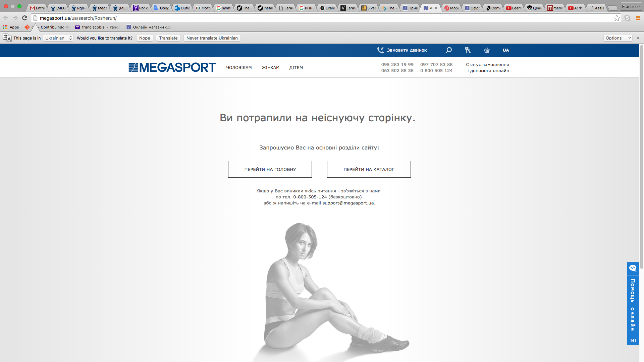Click the MEGASPORT logo

(x=172, y=67)
